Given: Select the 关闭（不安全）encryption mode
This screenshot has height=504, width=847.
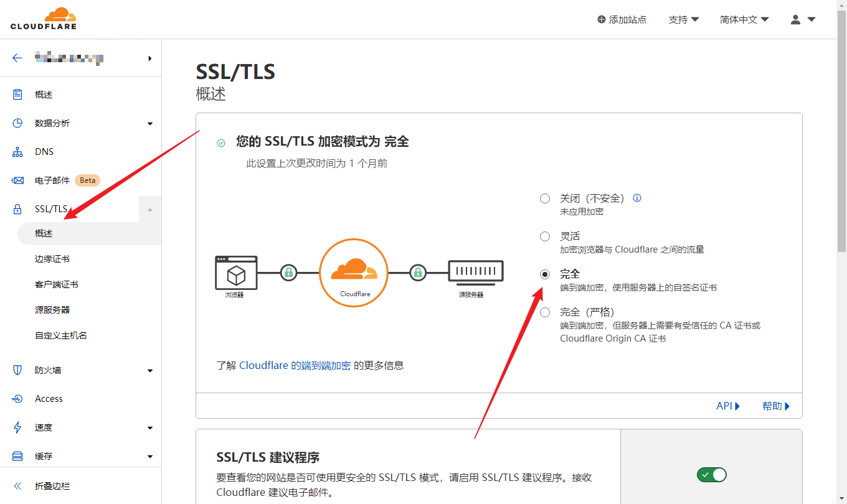Looking at the screenshot, I should pyautogui.click(x=545, y=198).
